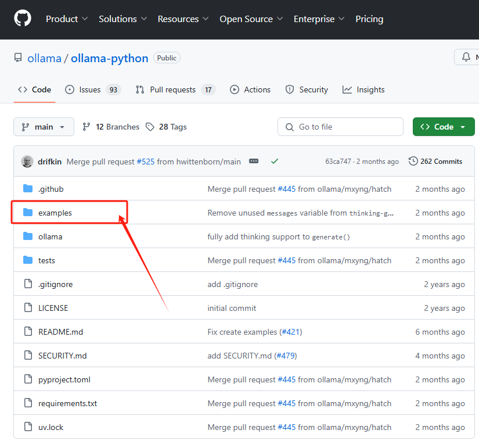Open the 'initial commit' message link
The width and height of the screenshot is (479, 448).
click(x=232, y=308)
